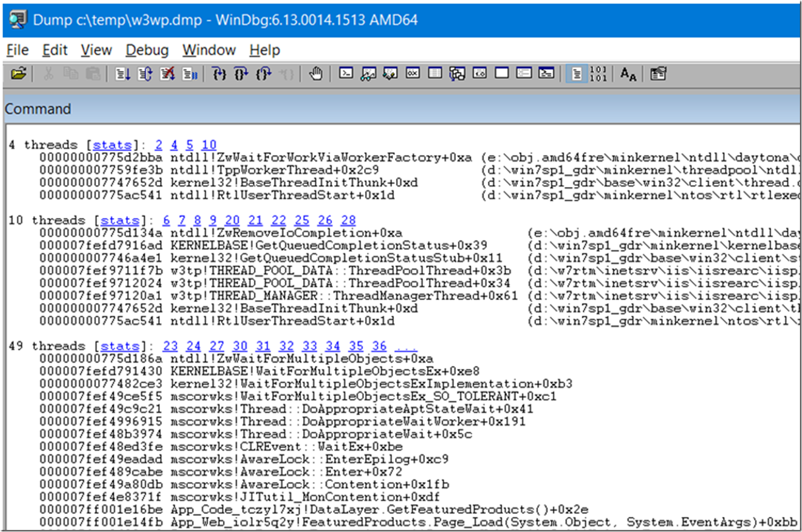Open the Memory window toolbar icon

tap(435, 74)
